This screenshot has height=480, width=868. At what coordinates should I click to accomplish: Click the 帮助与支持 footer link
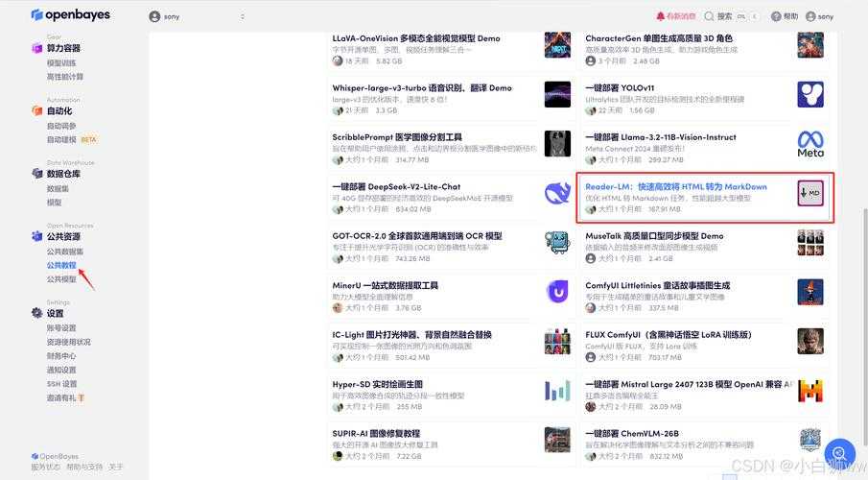coord(84,468)
